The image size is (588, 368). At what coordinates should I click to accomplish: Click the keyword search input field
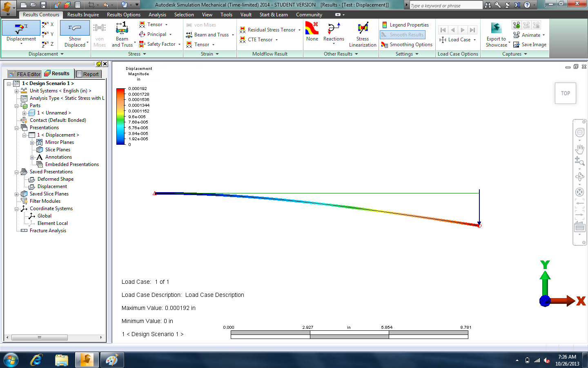click(x=446, y=5)
